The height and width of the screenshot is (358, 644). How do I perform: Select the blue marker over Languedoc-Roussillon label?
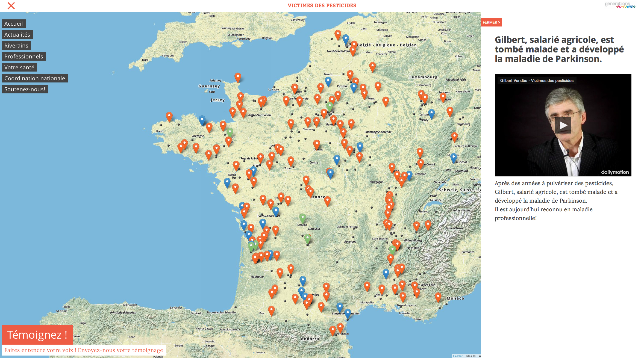click(x=340, y=307)
